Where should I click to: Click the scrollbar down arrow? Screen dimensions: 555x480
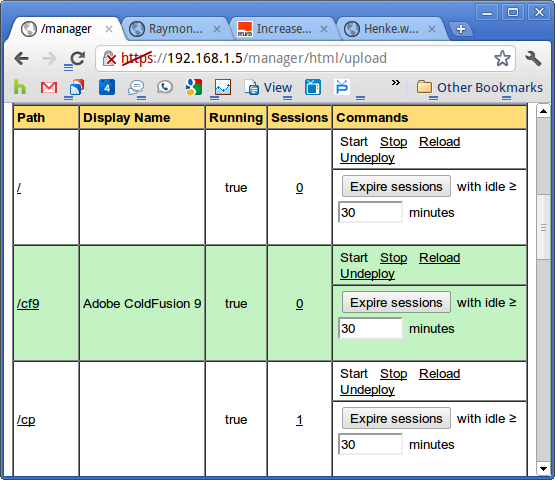[543, 469]
